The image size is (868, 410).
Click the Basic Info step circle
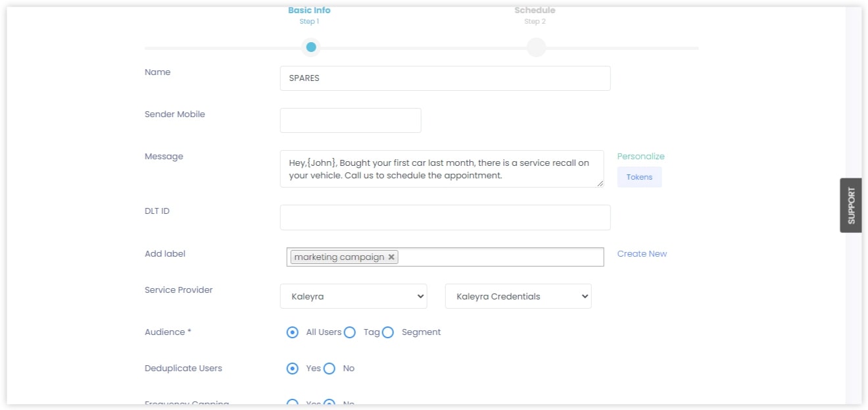pos(311,47)
